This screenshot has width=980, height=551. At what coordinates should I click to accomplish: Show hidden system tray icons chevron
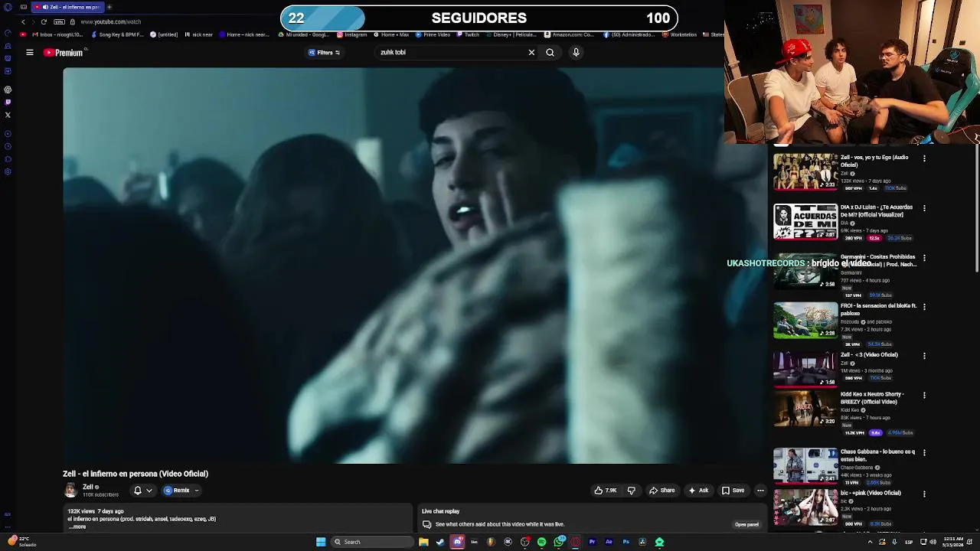point(870,542)
